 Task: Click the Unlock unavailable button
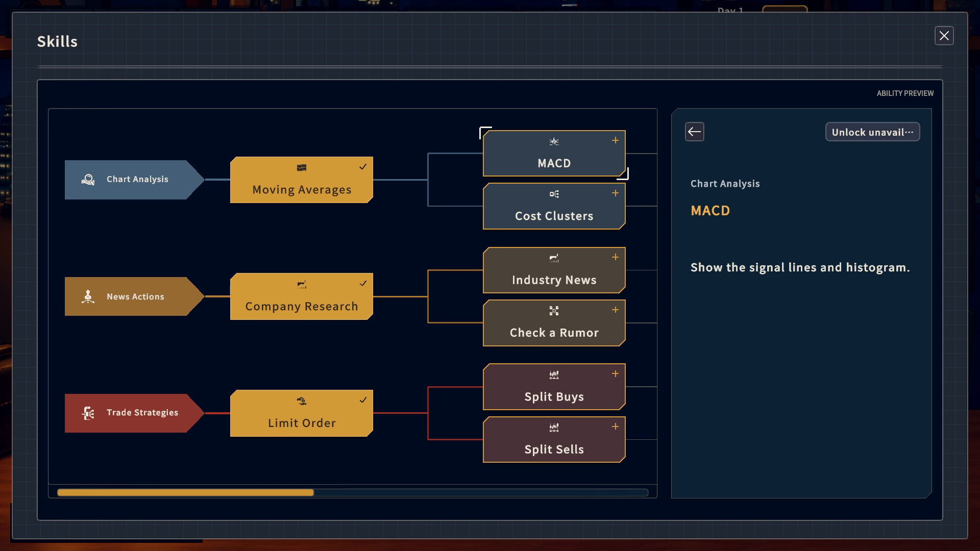point(872,132)
